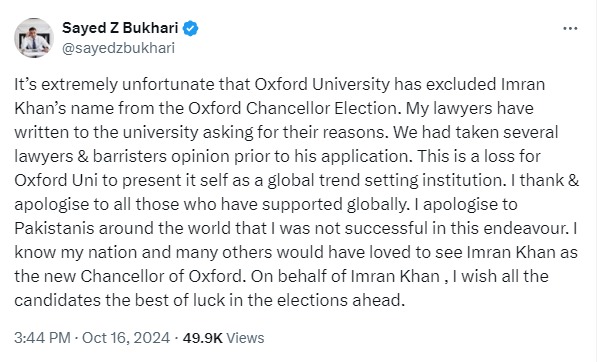This screenshot has height=362, width=599.
Task: Click "Oxford University" in the first line
Action: [322, 85]
